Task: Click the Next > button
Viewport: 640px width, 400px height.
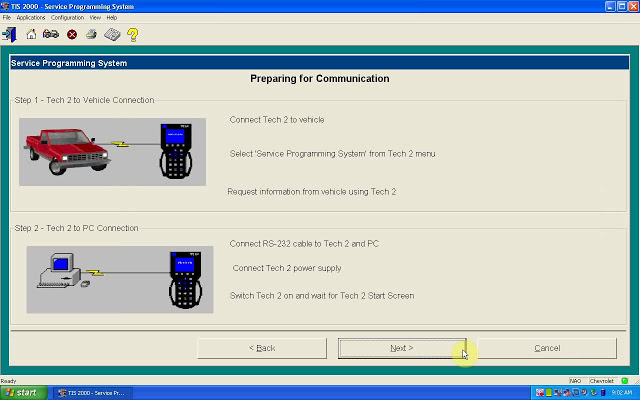Action: coord(402,348)
